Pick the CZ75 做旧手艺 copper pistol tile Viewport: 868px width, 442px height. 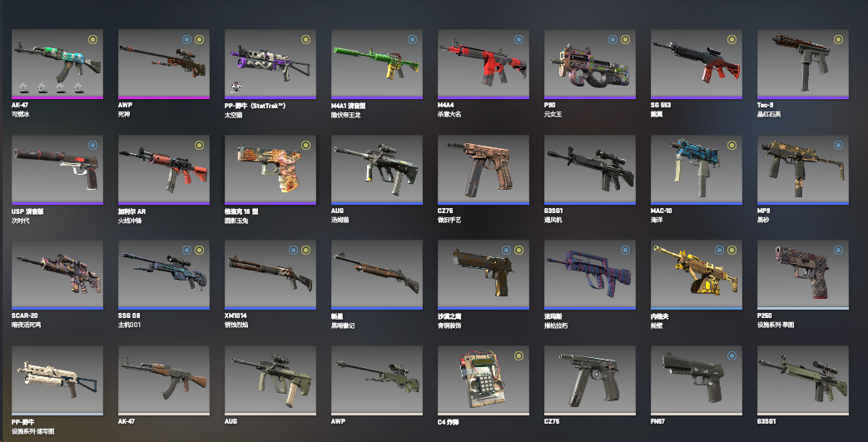[x=484, y=170]
